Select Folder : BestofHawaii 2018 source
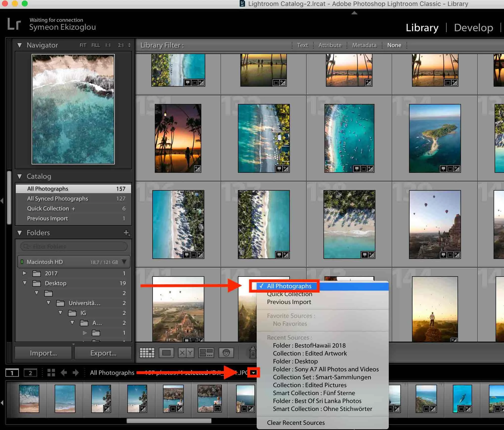The height and width of the screenshot is (430, 504). [322, 346]
